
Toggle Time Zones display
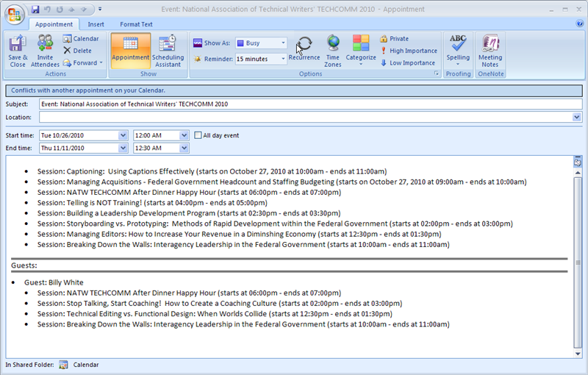[333, 51]
